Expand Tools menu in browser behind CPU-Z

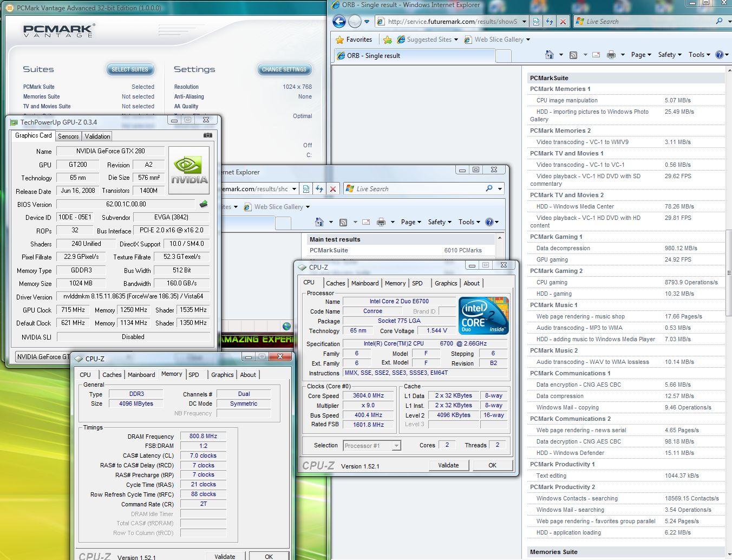[469, 222]
